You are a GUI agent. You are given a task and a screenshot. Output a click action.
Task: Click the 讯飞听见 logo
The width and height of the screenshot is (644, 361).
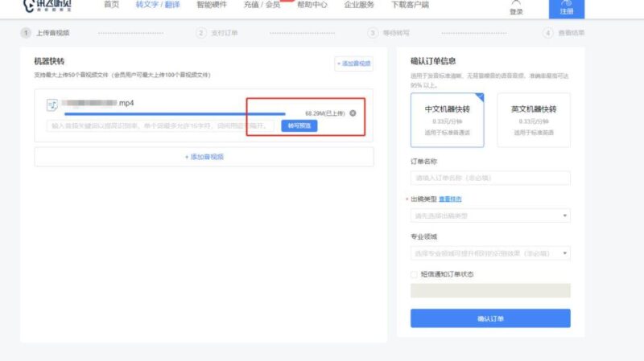(x=47, y=6)
